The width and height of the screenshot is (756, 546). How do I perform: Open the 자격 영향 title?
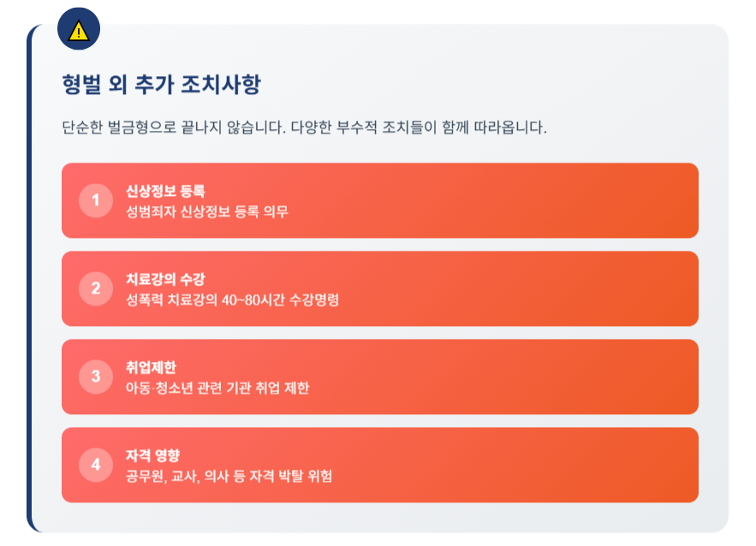click(x=153, y=455)
